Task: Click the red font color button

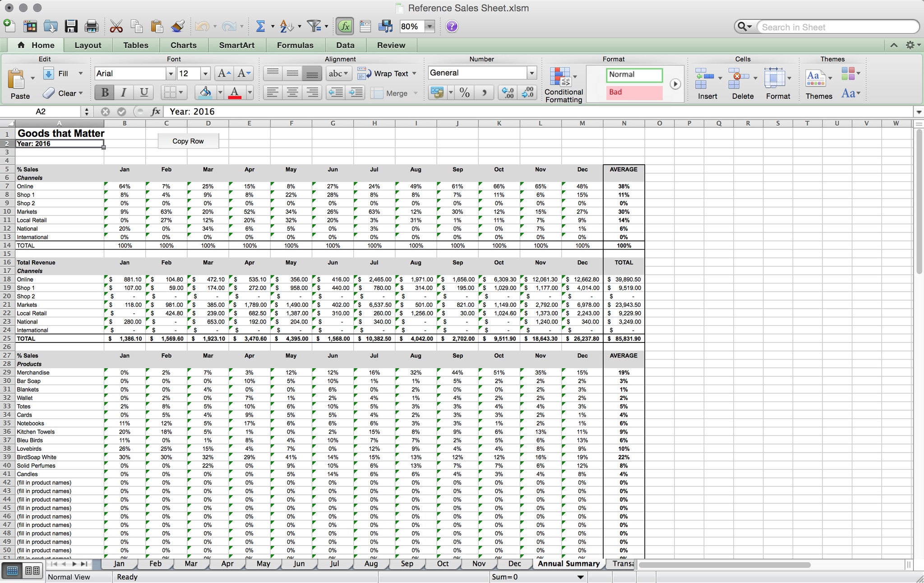Action: point(235,93)
